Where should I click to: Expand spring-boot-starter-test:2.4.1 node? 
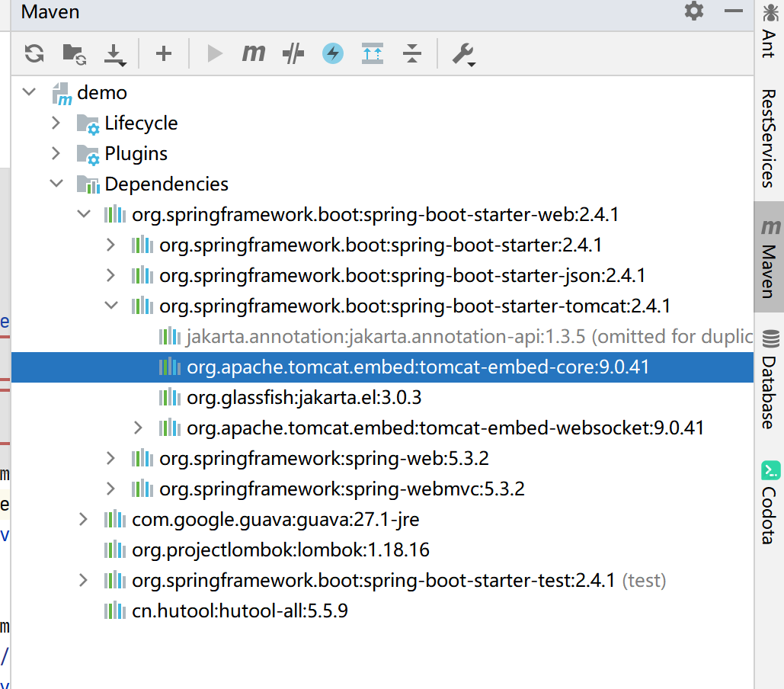coord(84,581)
